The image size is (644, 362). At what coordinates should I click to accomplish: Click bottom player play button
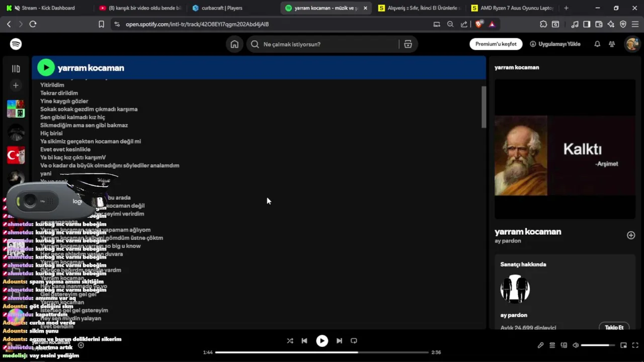(x=322, y=341)
